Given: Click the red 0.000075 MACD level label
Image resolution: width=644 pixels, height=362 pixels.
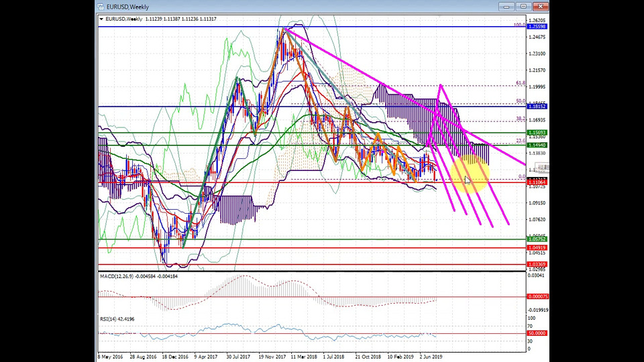Looking at the screenshot, I should pos(537,296).
